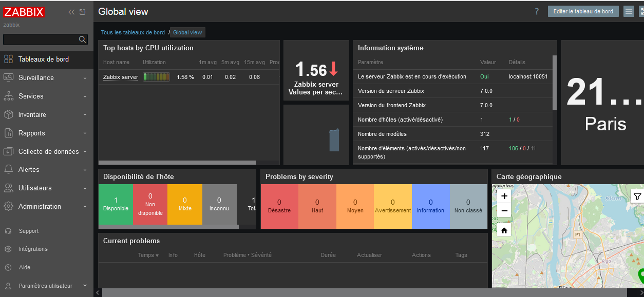This screenshot has width=644, height=297.
Task: Open the Support menu item
Action: pos(29,231)
